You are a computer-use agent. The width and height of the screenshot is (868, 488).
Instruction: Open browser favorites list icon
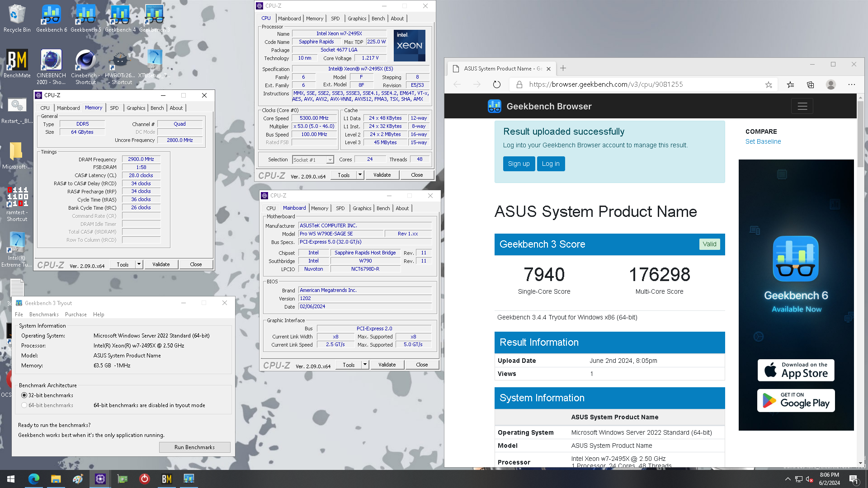(790, 84)
